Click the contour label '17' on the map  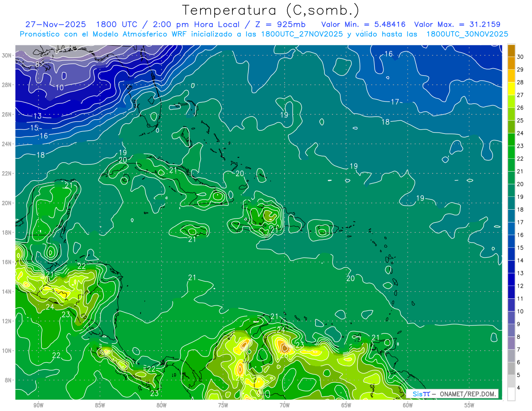(x=395, y=102)
